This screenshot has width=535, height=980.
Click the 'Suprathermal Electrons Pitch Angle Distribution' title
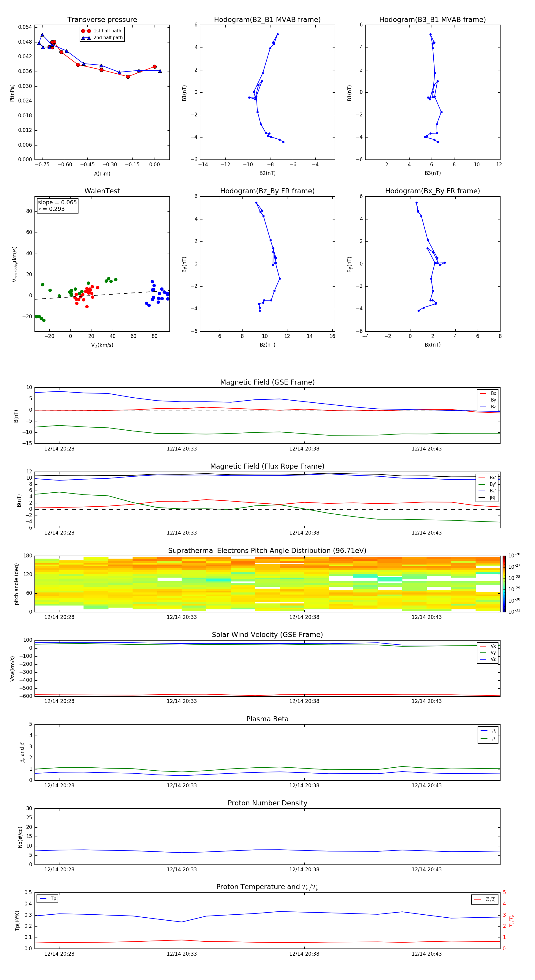[x=267, y=551]
